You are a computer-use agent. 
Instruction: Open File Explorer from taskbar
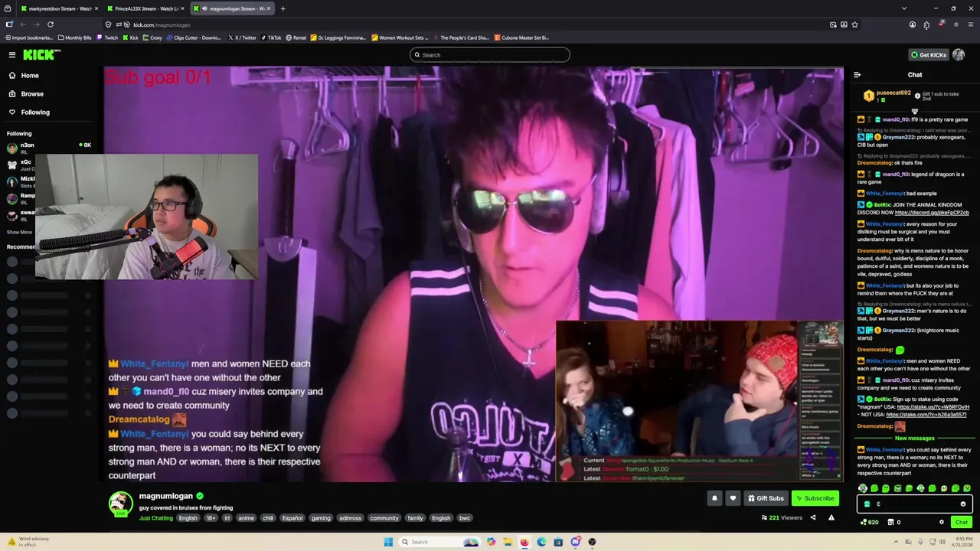pyautogui.click(x=507, y=542)
